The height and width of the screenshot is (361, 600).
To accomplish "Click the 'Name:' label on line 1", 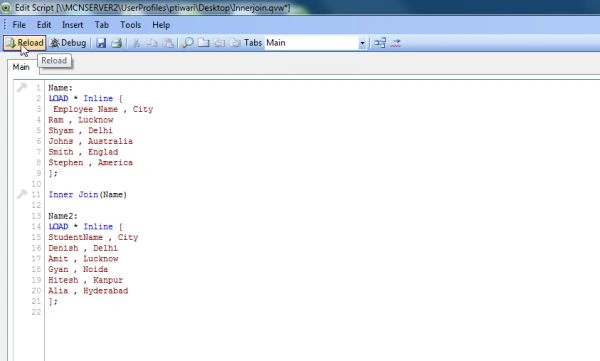I will [x=60, y=88].
